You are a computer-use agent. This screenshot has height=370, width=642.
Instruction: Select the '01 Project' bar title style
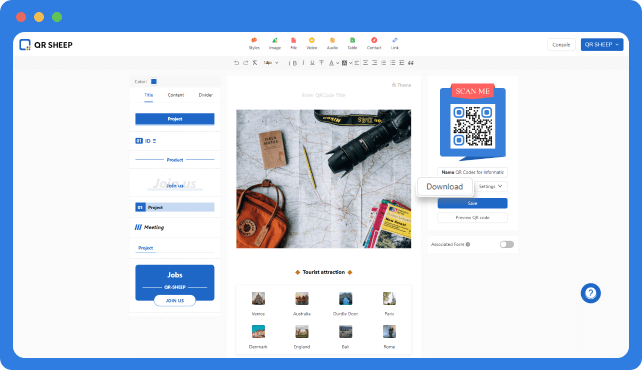175,208
